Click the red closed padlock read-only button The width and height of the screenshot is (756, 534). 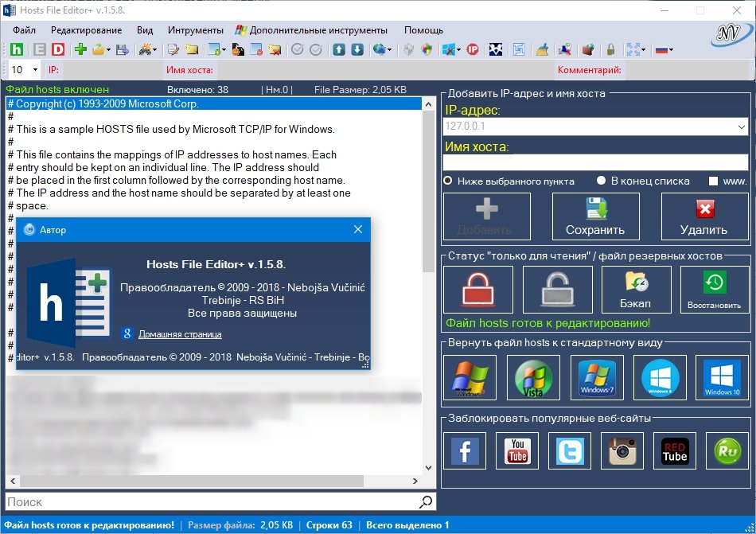477,289
